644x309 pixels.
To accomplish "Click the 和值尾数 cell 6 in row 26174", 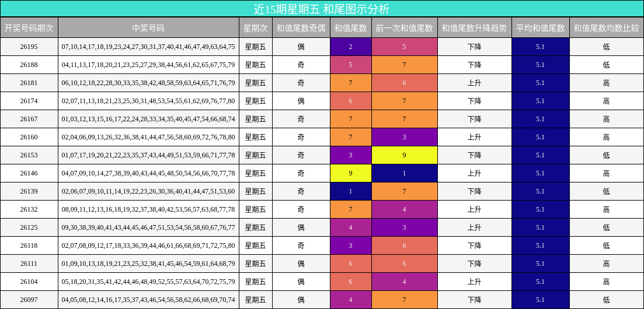I will coord(351,101).
